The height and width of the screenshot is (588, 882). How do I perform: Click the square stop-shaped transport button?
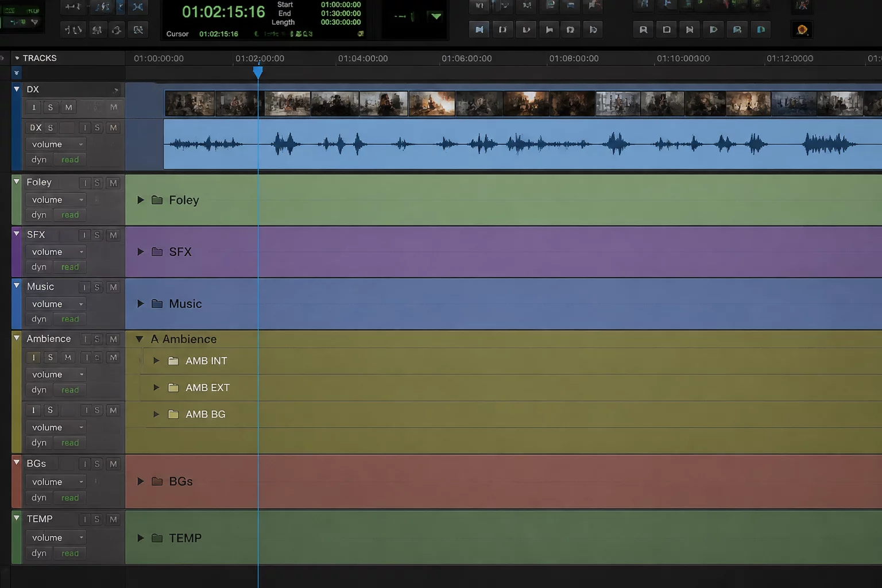(667, 29)
